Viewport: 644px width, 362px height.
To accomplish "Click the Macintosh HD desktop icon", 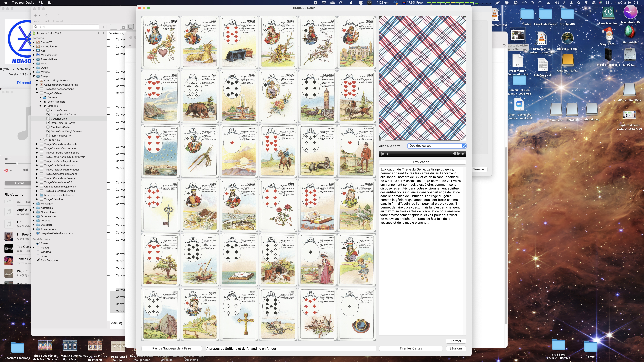I will pos(630,13).
